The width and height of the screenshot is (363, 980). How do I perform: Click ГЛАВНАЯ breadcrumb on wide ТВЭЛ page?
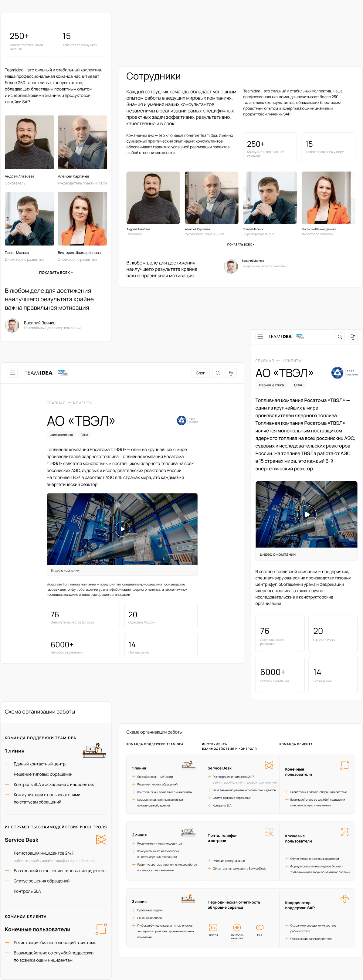coord(56,403)
